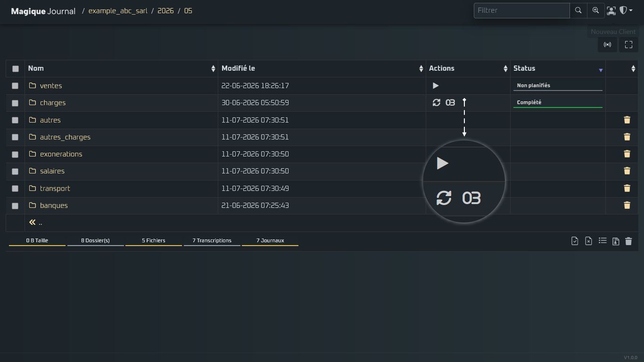Focus the Filtrer input field

coord(522,10)
